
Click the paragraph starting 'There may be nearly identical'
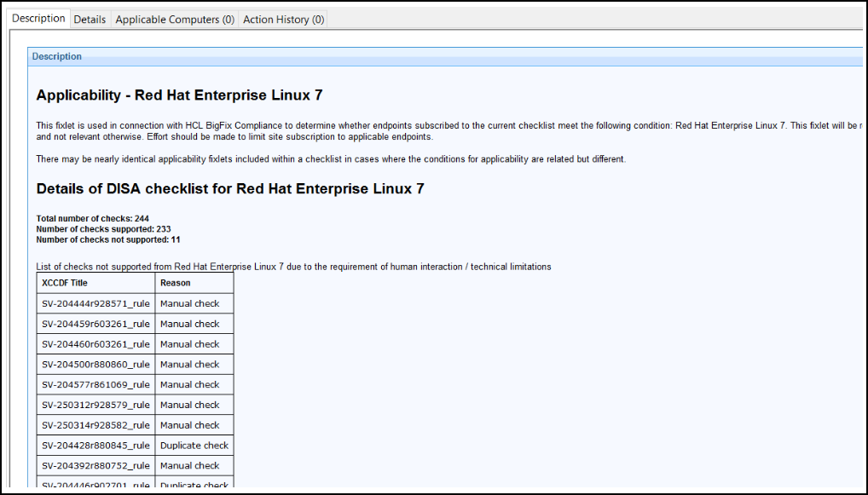click(x=331, y=159)
